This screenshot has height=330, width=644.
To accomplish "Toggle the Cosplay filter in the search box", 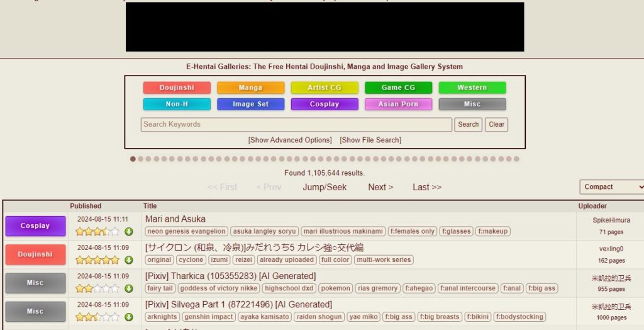I will (325, 104).
